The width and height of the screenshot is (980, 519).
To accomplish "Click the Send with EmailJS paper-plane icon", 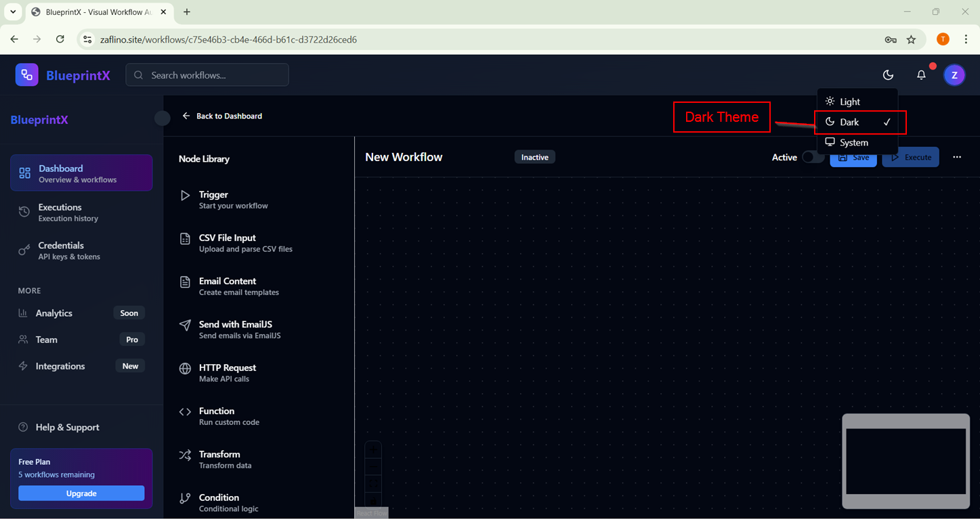I will (x=185, y=325).
